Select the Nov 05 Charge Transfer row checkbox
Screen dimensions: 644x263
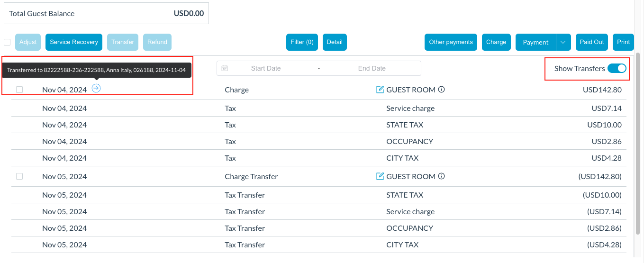pos(19,176)
